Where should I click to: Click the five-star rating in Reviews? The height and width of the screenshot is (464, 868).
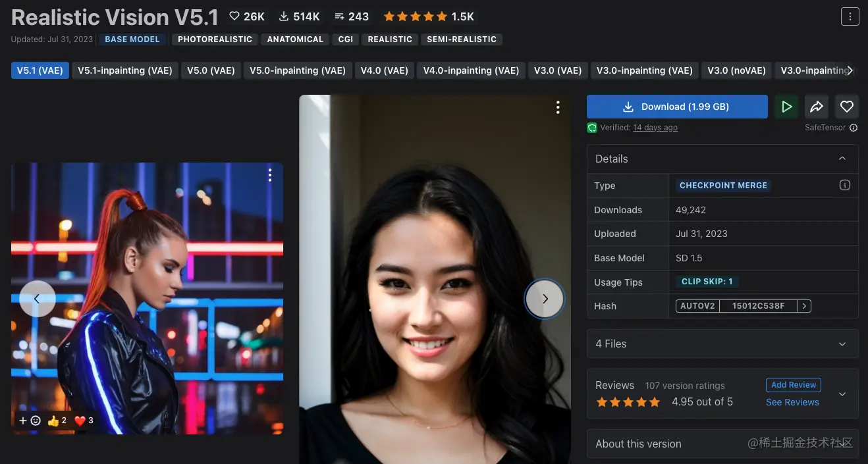pyautogui.click(x=628, y=402)
